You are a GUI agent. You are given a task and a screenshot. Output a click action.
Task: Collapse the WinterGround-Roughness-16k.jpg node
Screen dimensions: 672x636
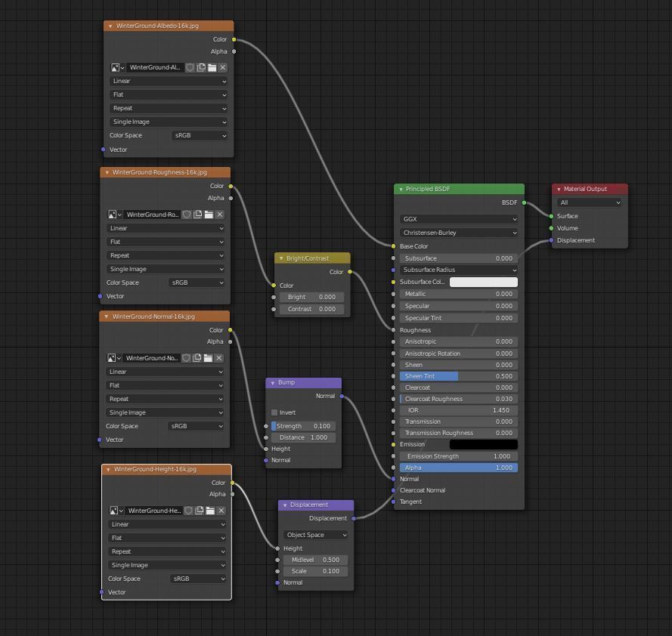click(107, 173)
